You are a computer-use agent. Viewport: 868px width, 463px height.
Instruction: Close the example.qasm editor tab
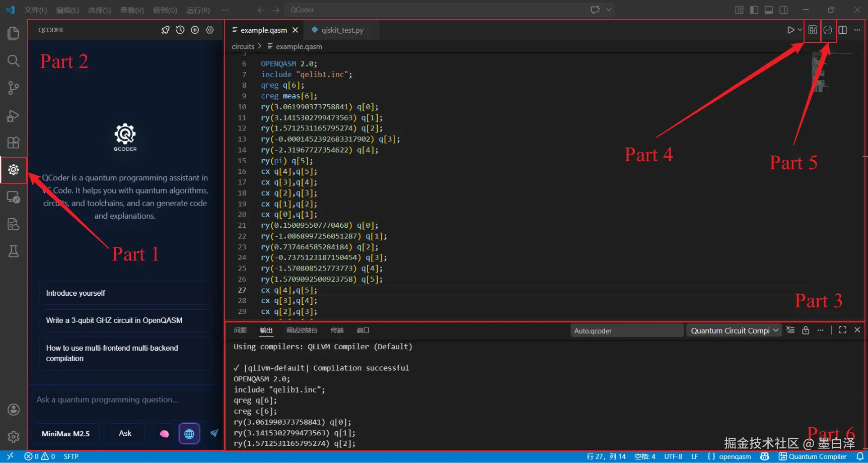[x=295, y=30]
